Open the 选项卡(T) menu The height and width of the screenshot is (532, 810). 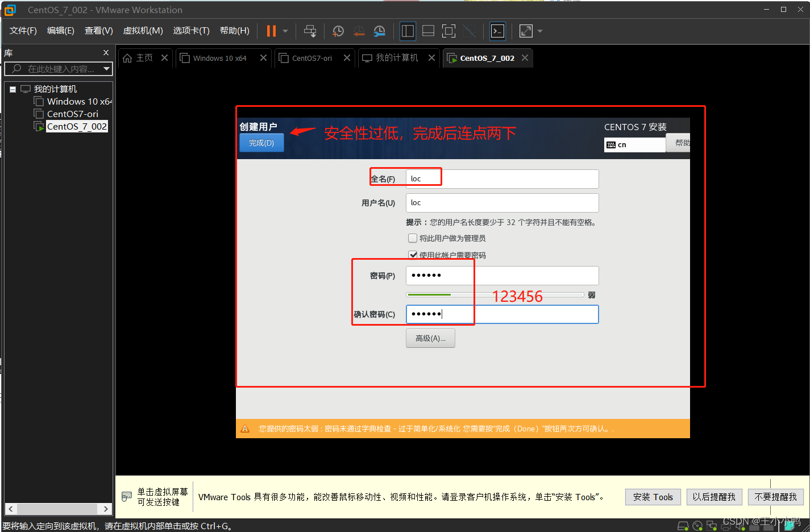tap(191, 31)
